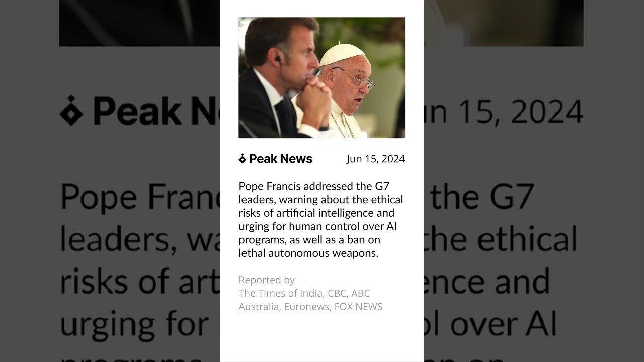Click the Pope Francis headline paragraph
644x362 pixels.
(321, 220)
